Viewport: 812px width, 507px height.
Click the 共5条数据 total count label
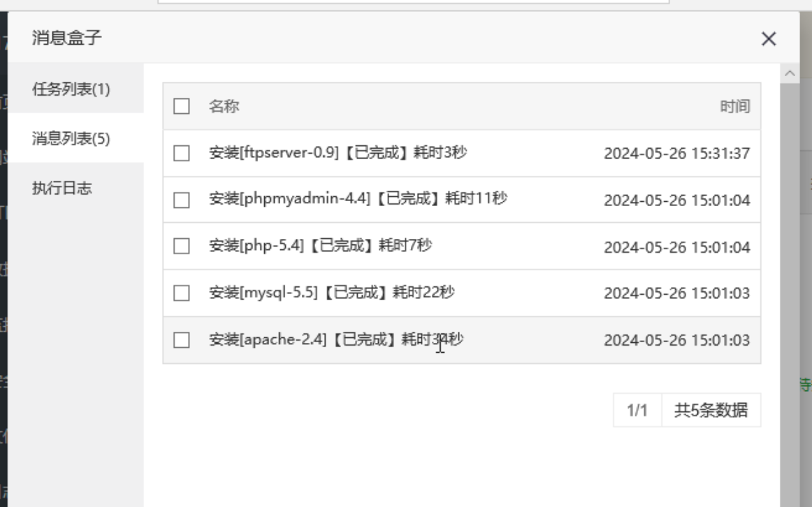point(711,410)
